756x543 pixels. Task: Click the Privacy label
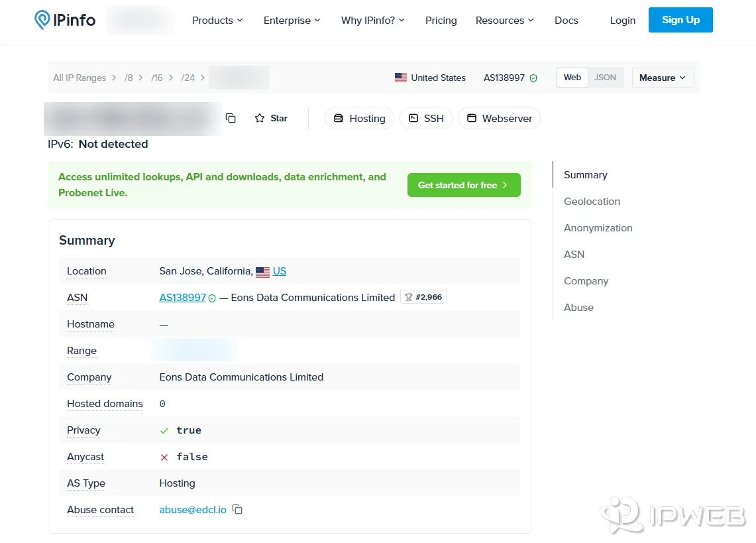point(83,430)
